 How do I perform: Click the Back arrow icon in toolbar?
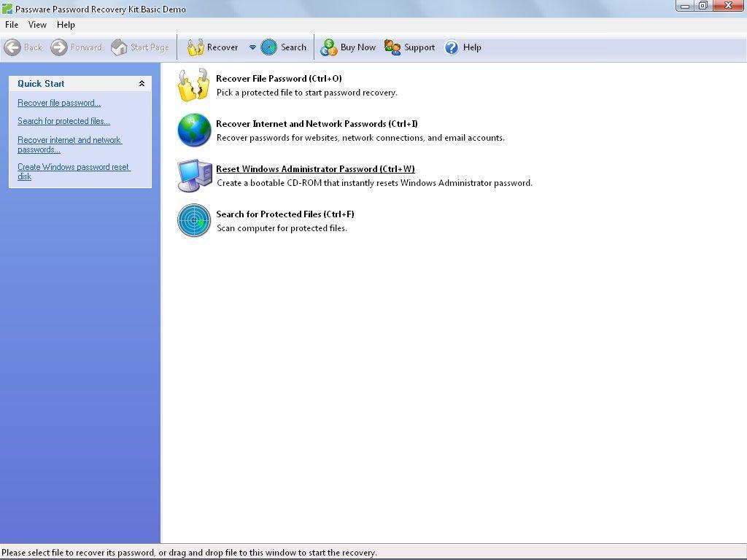pos(12,47)
